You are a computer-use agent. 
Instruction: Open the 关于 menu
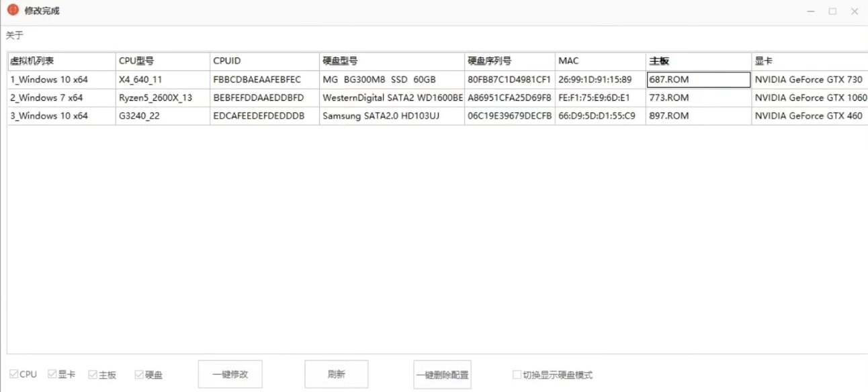(x=15, y=36)
